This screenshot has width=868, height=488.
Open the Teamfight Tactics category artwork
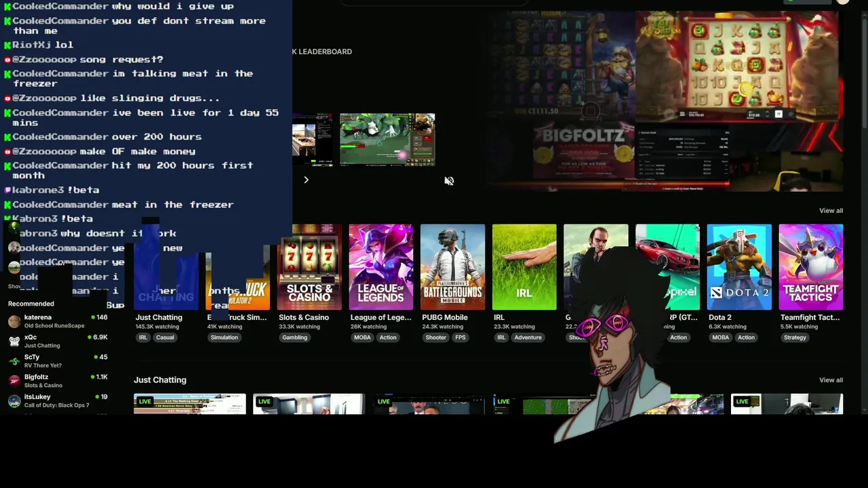(811, 267)
